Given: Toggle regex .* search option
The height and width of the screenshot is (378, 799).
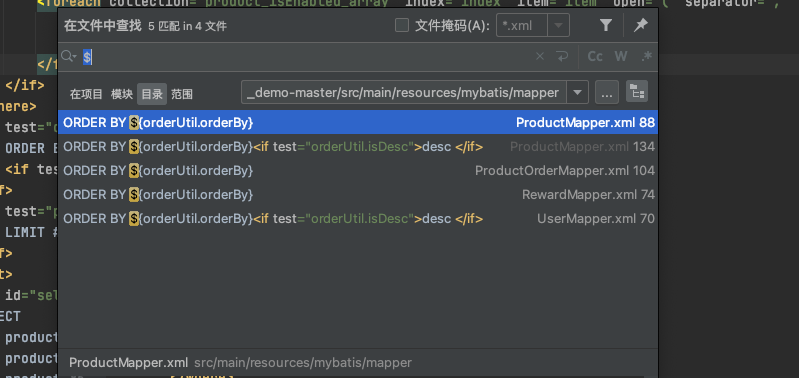Looking at the screenshot, I should coord(647,57).
